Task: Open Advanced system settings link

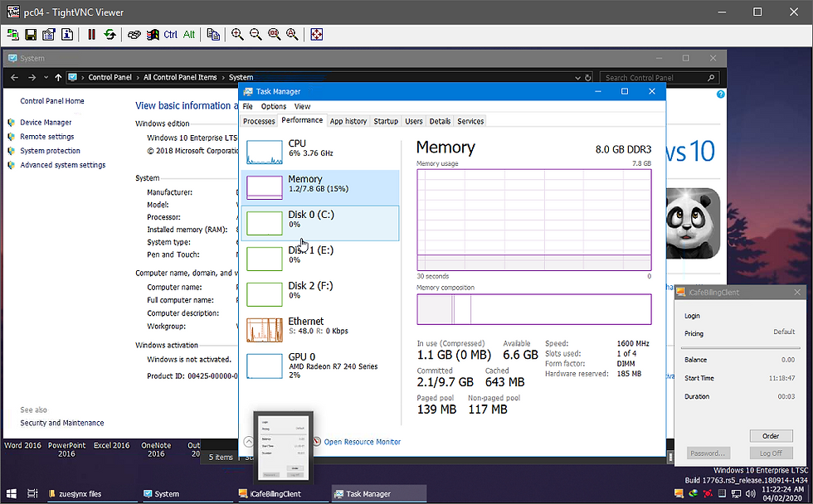Action: point(63,165)
